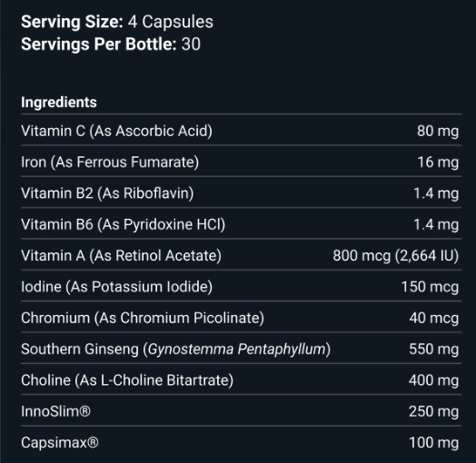
Task: Click the InnoSlim® ingredient
Action: tap(55, 411)
